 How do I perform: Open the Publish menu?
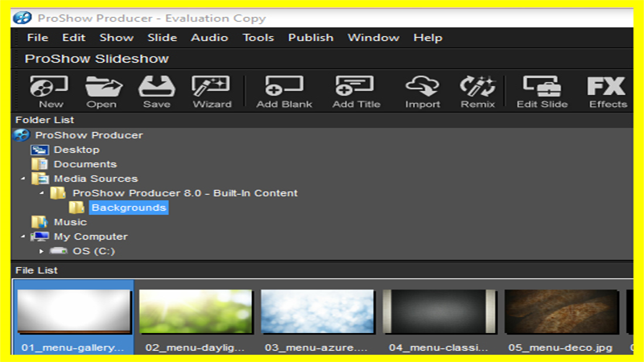tap(311, 38)
